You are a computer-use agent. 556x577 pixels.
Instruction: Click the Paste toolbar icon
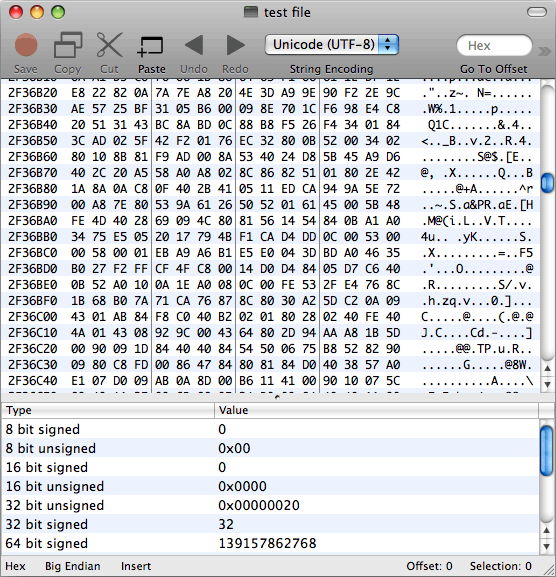[150, 46]
